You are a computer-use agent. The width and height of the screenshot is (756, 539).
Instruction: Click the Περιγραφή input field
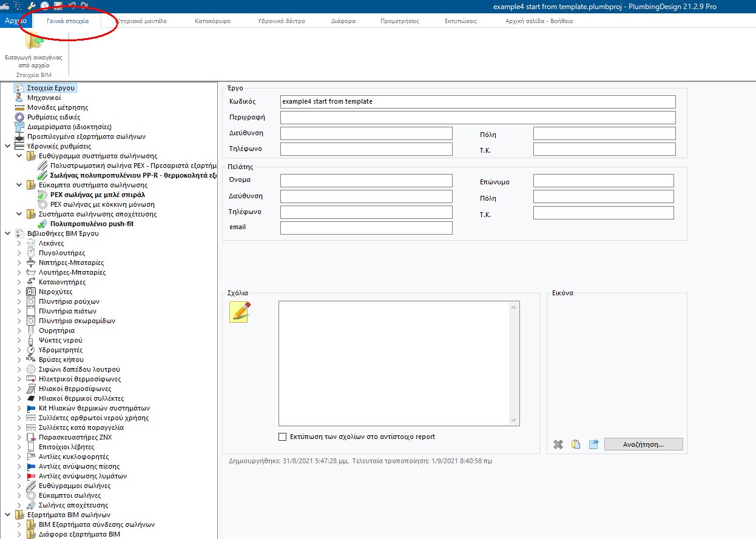[x=478, y=117]
